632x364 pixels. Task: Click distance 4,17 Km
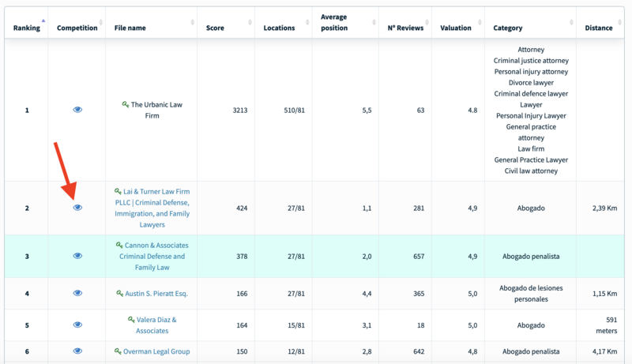(604, 351)
